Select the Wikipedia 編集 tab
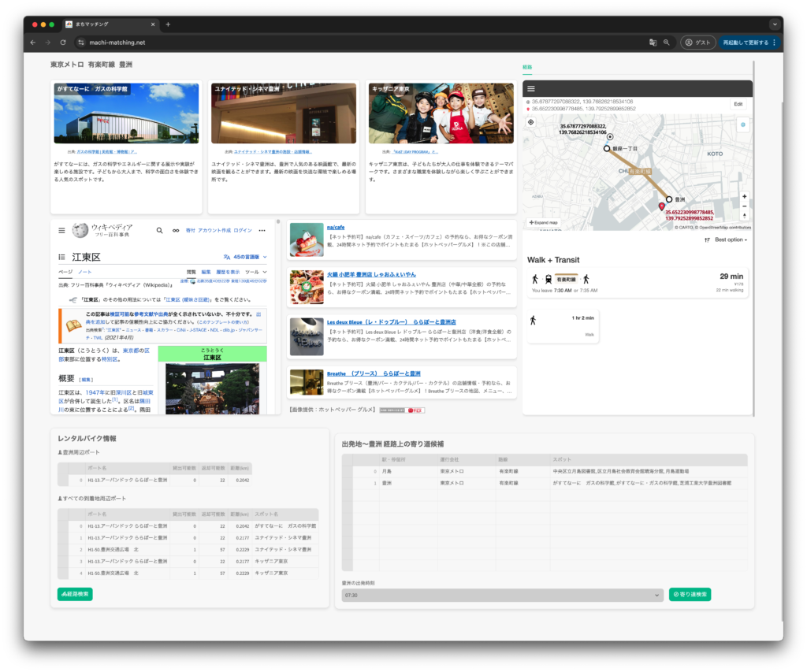Image resolution: width=807 pixels, height=672 pixels. pyautogui.click(x=206, y=272)
